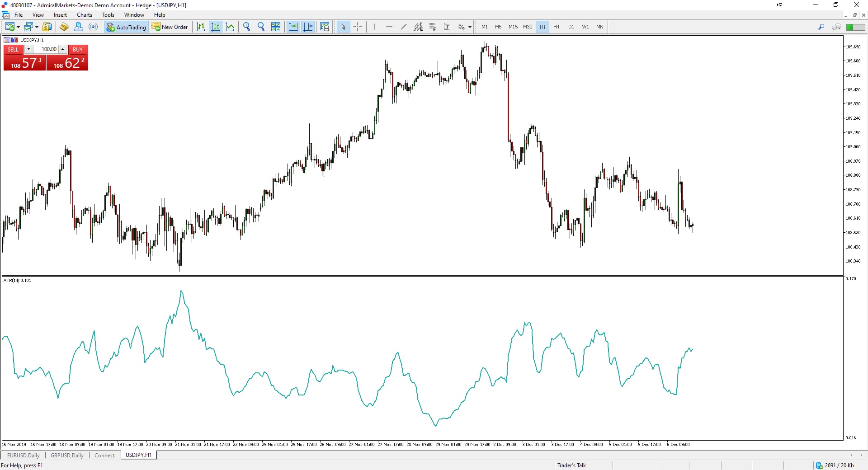This screenshot has height=470, width=868.
Task: Open the Help menu
Action: (x=160, y=15)
